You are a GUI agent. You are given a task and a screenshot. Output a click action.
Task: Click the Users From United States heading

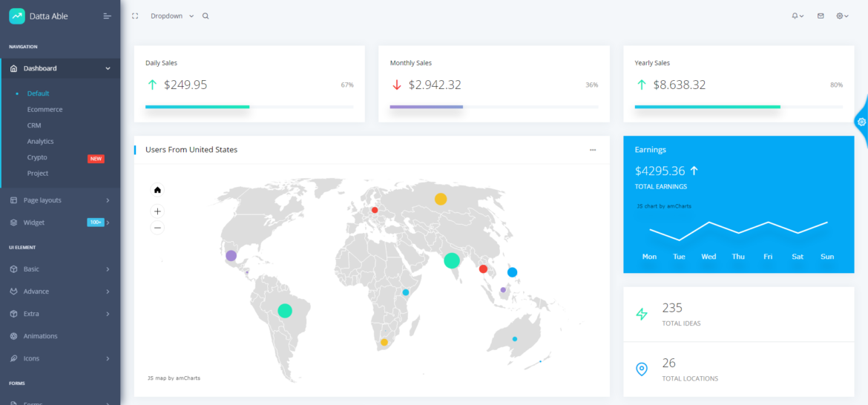191,149
